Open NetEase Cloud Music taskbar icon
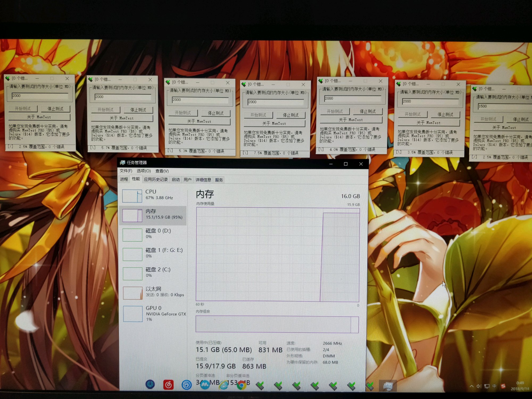The image size is (532, 399). point(168,385)
